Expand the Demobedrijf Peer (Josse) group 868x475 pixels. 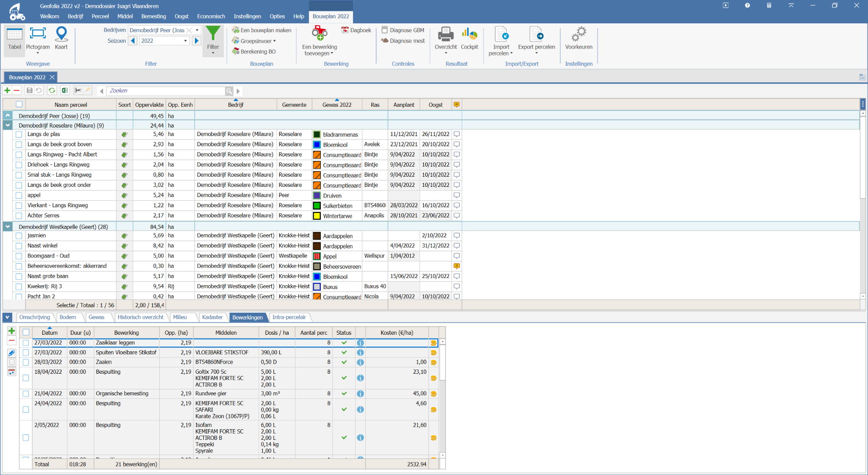[x=8, y=115]
